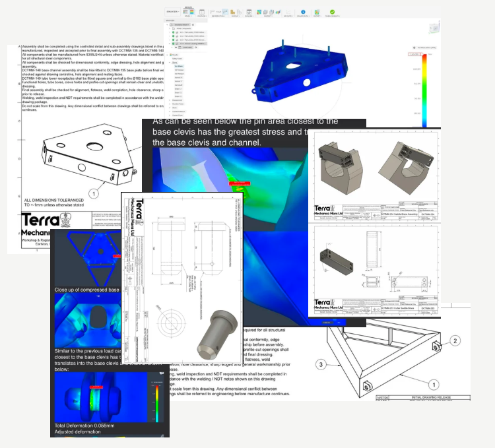
Task: Click the Manage table icon
Action: [249, 12]
